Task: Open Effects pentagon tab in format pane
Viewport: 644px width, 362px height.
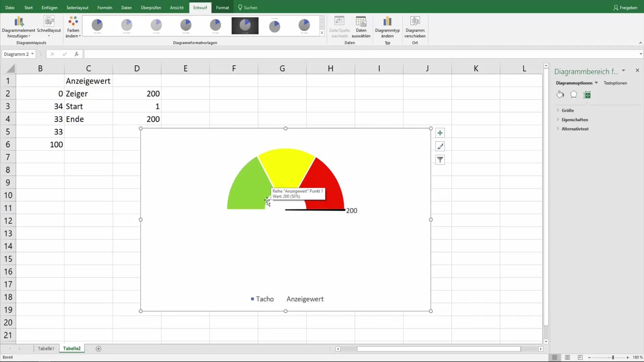Action: [x=574, y=95]
